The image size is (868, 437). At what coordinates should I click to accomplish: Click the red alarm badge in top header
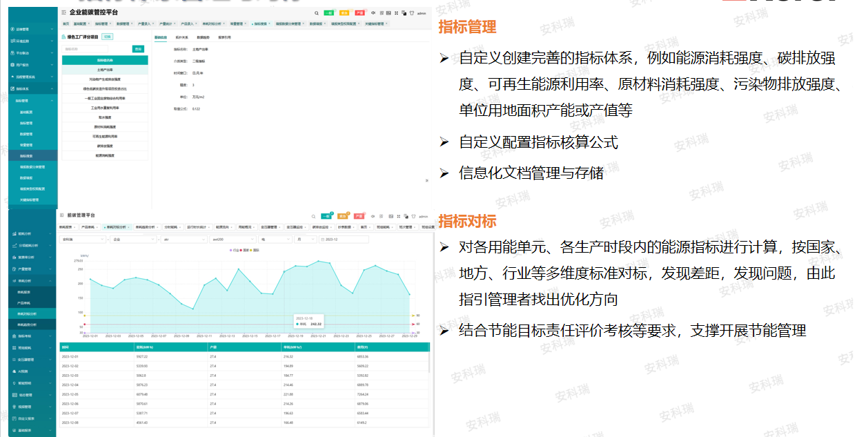click(359, 13)
